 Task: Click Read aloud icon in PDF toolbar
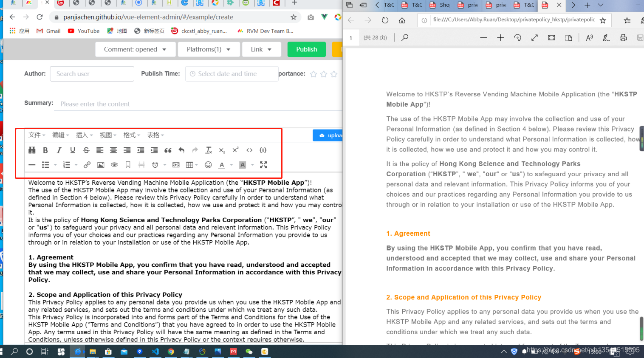click(589, 38)
